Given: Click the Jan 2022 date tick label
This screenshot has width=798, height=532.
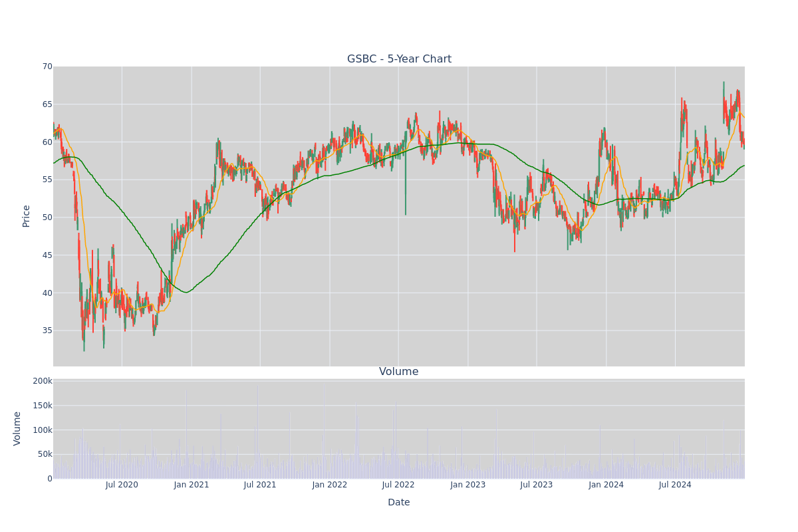Looking at the screenshot, I should click(330, 485).
